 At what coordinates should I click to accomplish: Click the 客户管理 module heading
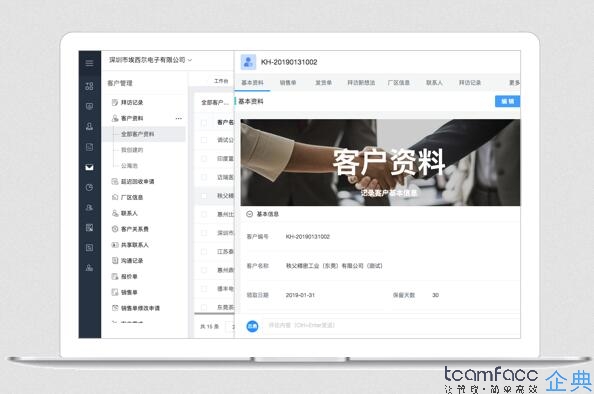tap(120, 83)
